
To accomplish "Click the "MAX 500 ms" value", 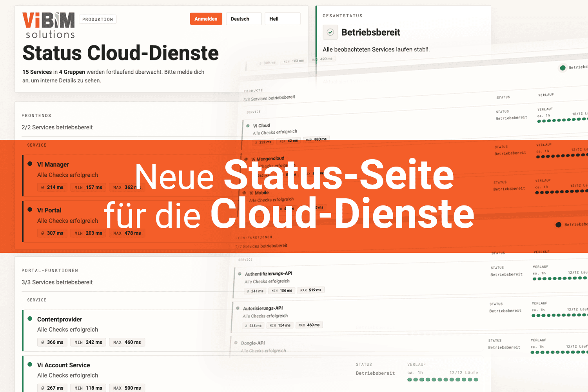I will (127, 388).
